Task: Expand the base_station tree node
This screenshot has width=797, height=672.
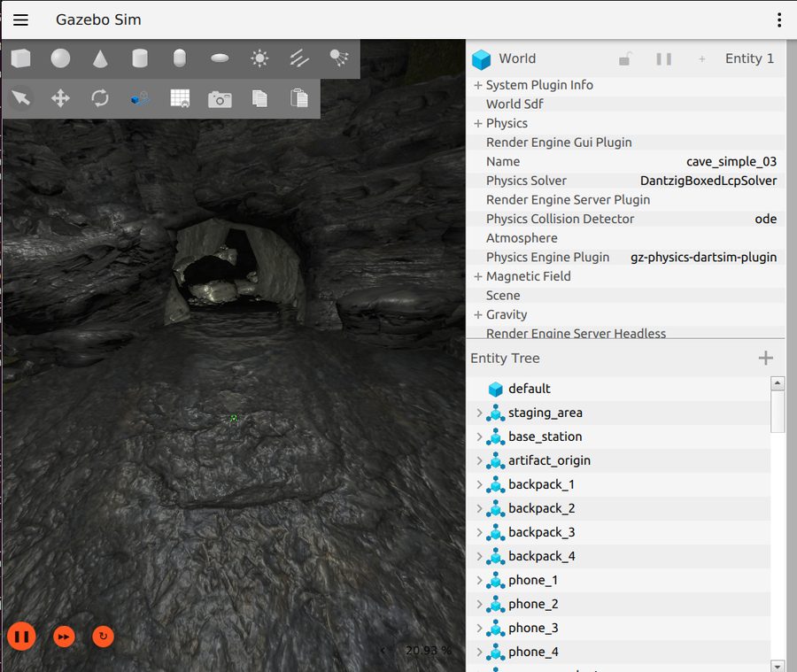Action: click(479, 436)
